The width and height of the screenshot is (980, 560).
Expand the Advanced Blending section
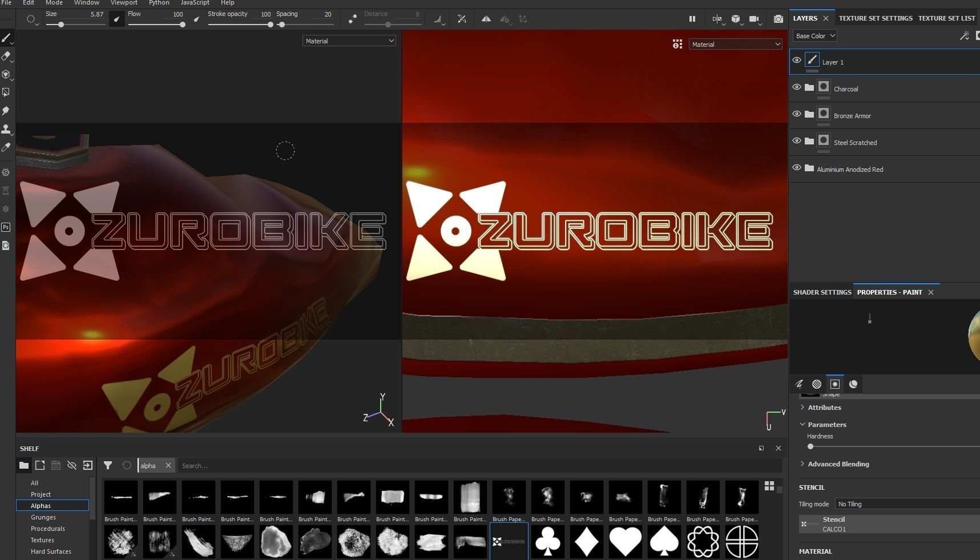tap(835, 464)
